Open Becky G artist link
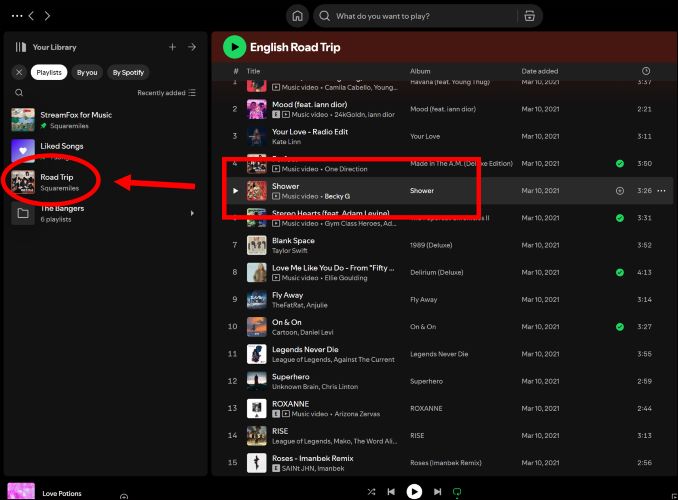 point(337,196)
